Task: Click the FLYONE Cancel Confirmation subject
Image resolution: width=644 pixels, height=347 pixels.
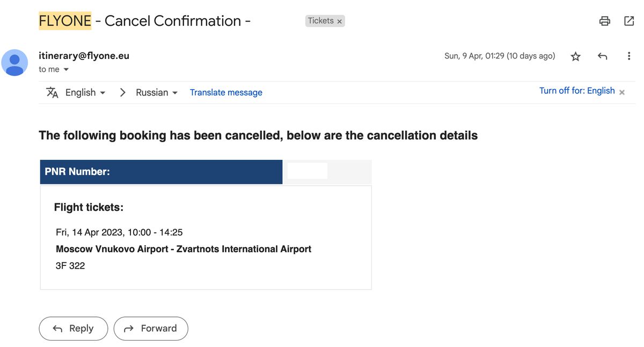Action: 145,21
